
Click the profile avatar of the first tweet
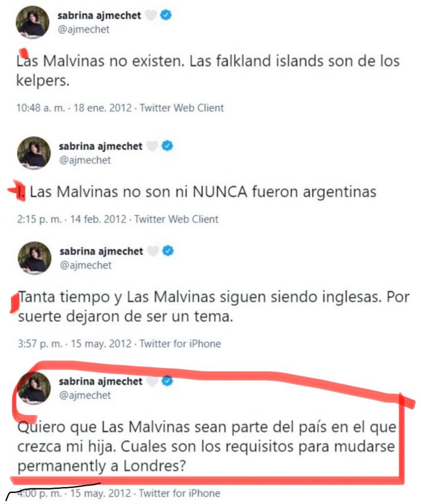[x=33, y=22]
